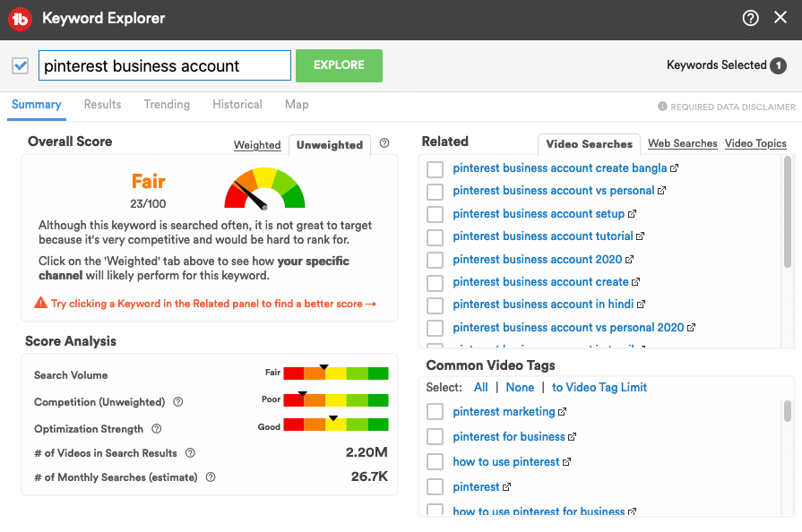This screenshot has height=532, width=802.
Task: Click external link icon beside 'pinterest marketing'
Action: [563, 412]
